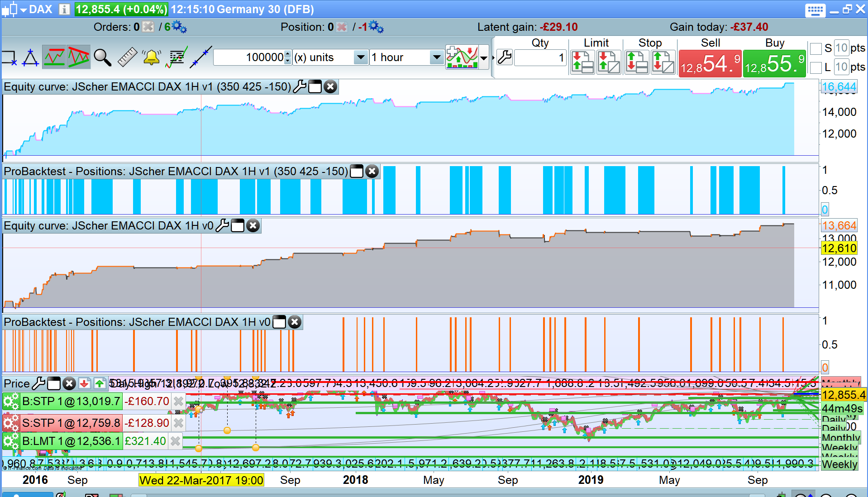
Task: Click the red down-arrow icon in Price panel
Action: [x=84, y=384]
